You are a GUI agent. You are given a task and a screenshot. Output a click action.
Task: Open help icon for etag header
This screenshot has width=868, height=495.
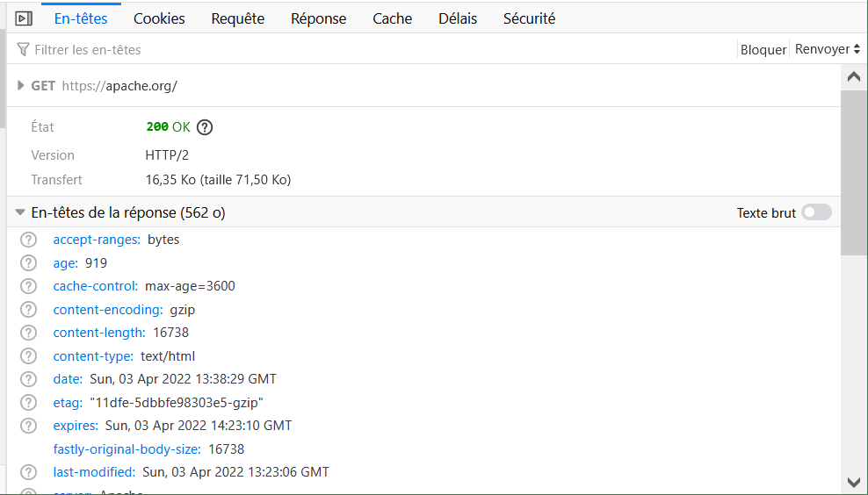[28, 403]
